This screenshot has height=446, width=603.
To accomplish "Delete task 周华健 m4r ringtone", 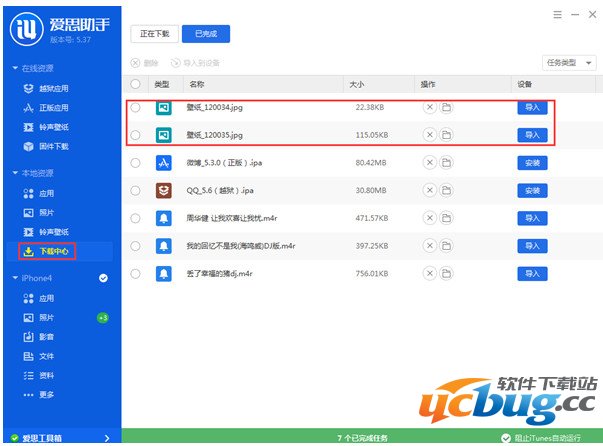I will coord(430,218).
